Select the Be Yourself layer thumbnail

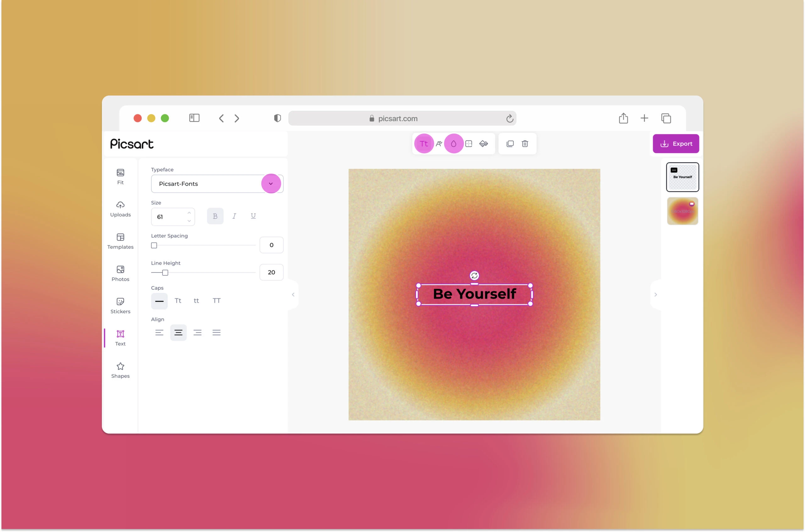[682, 177]
